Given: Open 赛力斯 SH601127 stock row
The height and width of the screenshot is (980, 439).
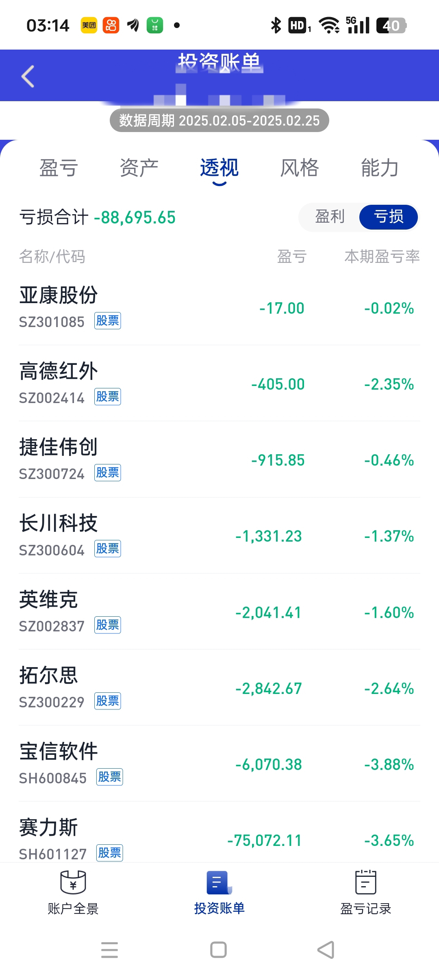Looking at the screenshot, I should 219,837.
